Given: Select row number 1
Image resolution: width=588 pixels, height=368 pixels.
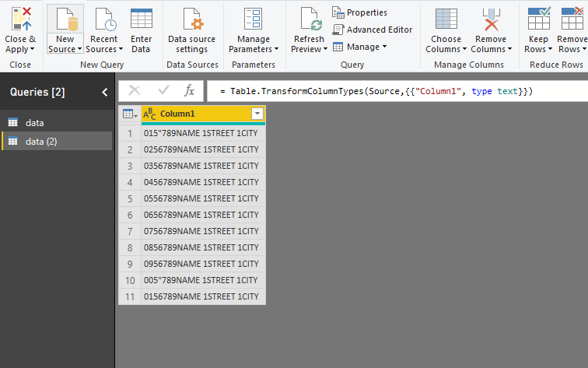Looking at the screenshot, I should (x=130, y=133).
